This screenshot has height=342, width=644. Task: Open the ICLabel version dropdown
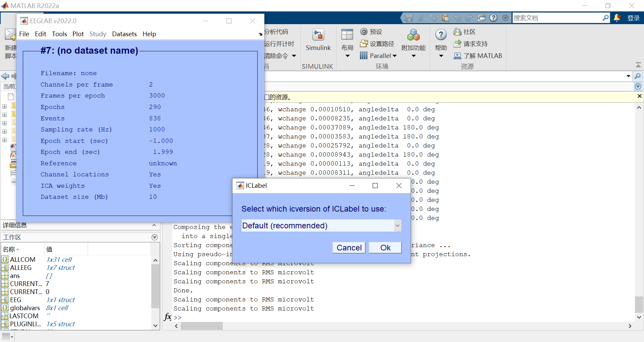(397, 226)
